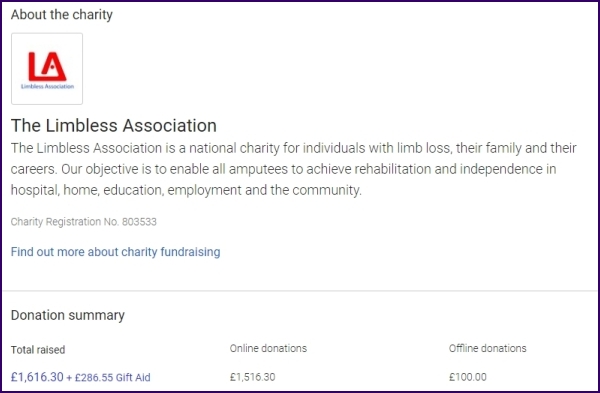Image resolution: width=600 pixels, height=393 pixels.
Task: Click the £286.55 Gift Aid amount
Action: click(112, 378)
